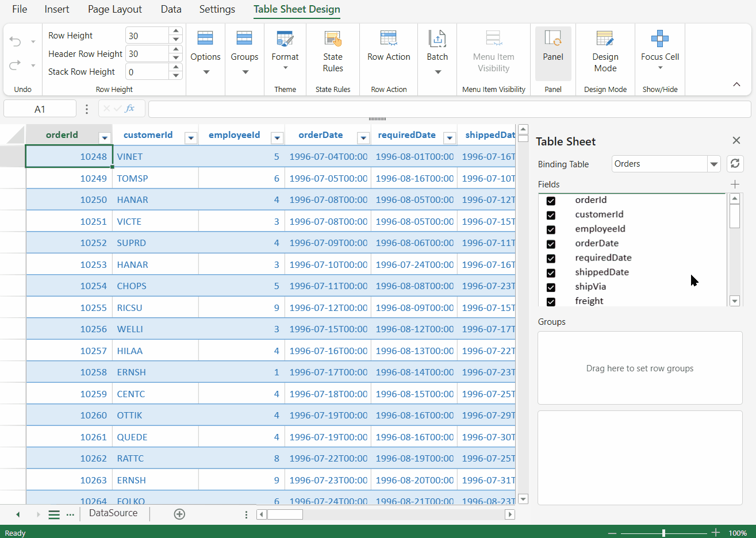Add a field with plus icon

(735, 184)
